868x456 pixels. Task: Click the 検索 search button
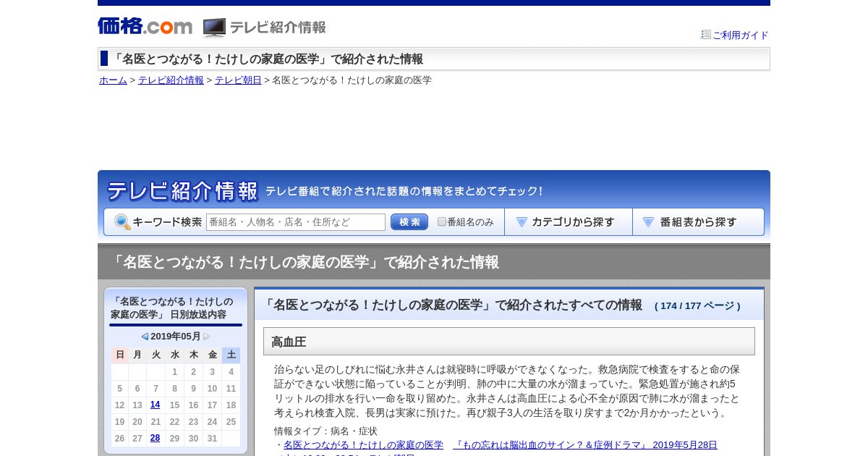[409, 222]
